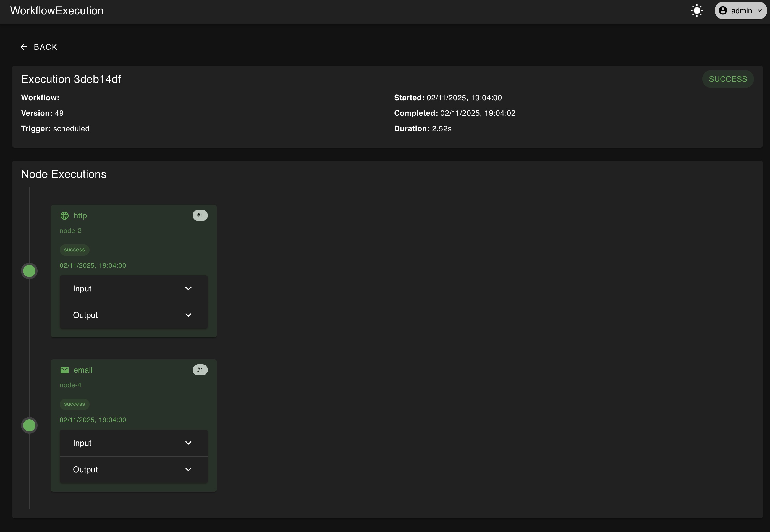Click the WorkflowExecution title in the top bar
This screenshot has height=532, width=770.
coord(56,10)
